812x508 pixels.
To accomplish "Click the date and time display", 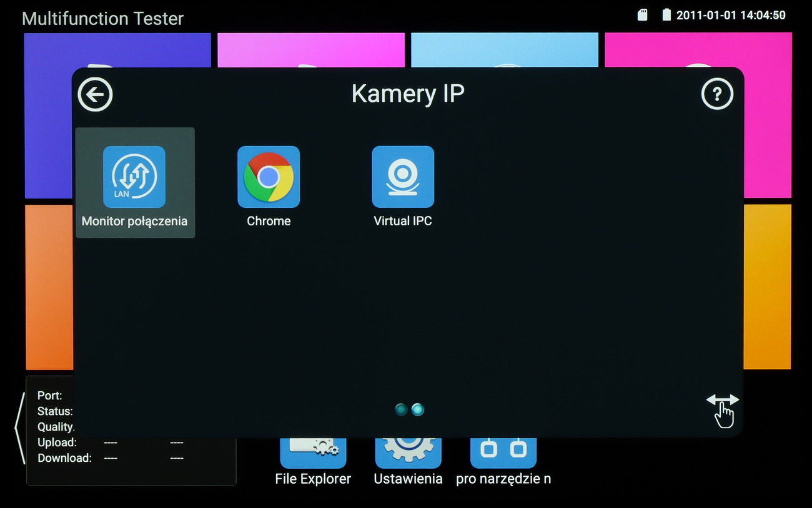I will [x=731, y=15].
